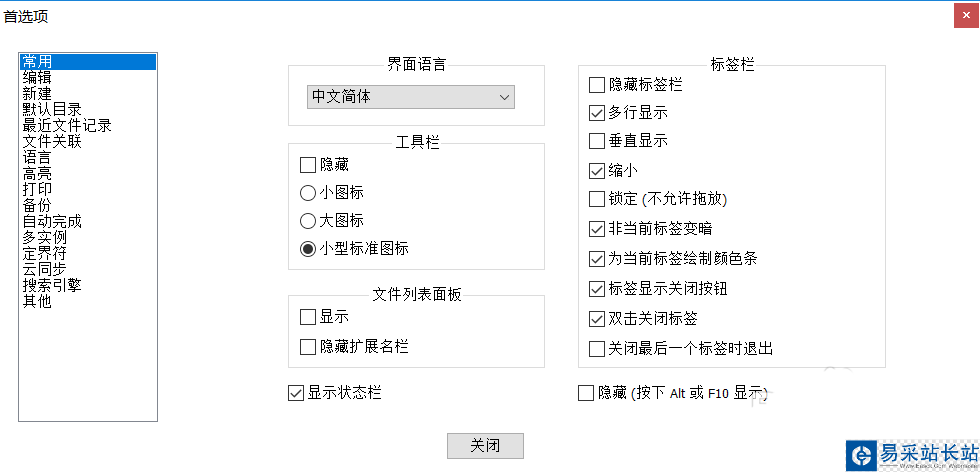Uncheck the 显示状态栏 checkbox
The height and width of the screenshot is (472, 980).
tap(296, 393)
